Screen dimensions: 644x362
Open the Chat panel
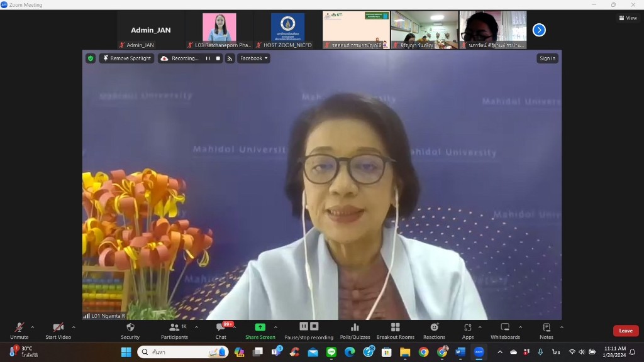(x=221, y=331)
